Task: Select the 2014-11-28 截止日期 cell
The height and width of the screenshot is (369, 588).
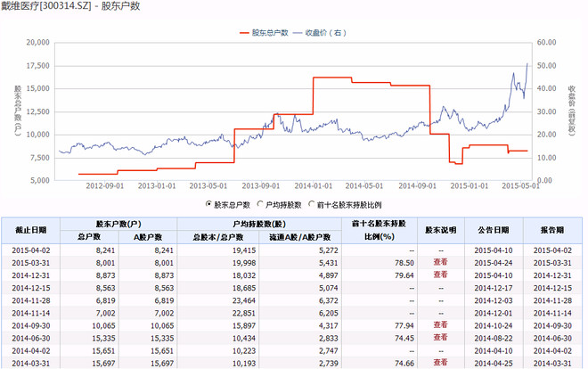Action: tap(31, 300)
